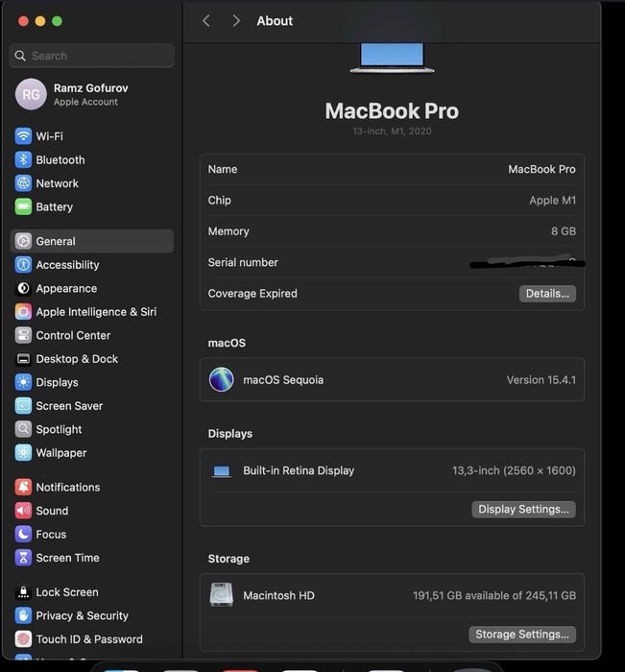Click 191,51 GB available storage text
This screenshot has height=672, width=625.
click(494, 596)
